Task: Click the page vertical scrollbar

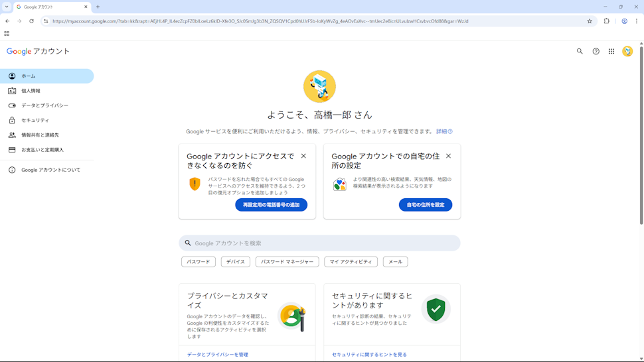Action: pos(641,135)
